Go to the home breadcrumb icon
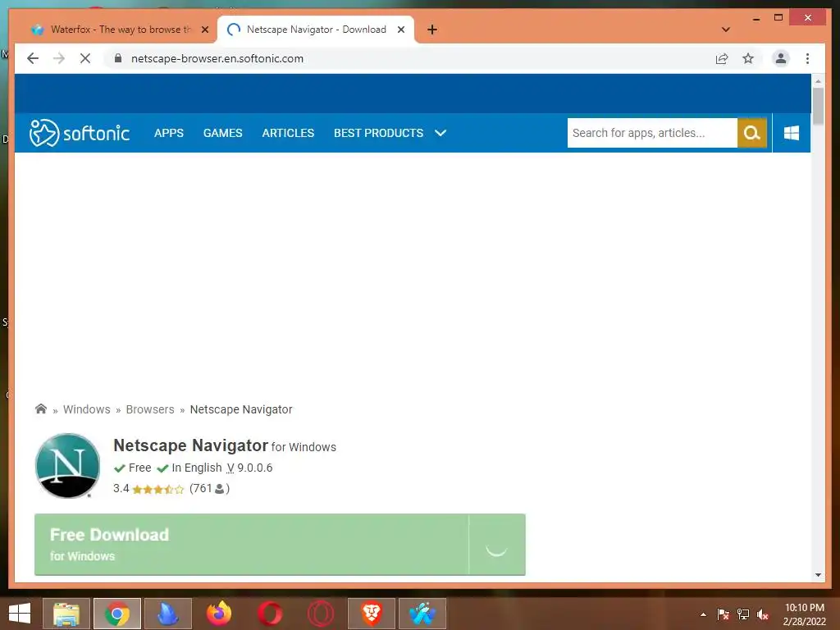This screenshot has width=840, height=630. click(x=41, y=409)
